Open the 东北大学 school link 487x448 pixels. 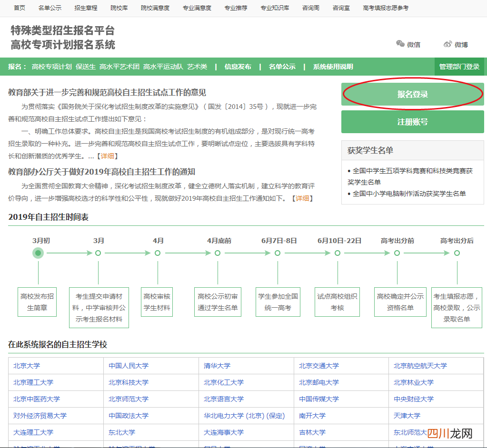122,432
